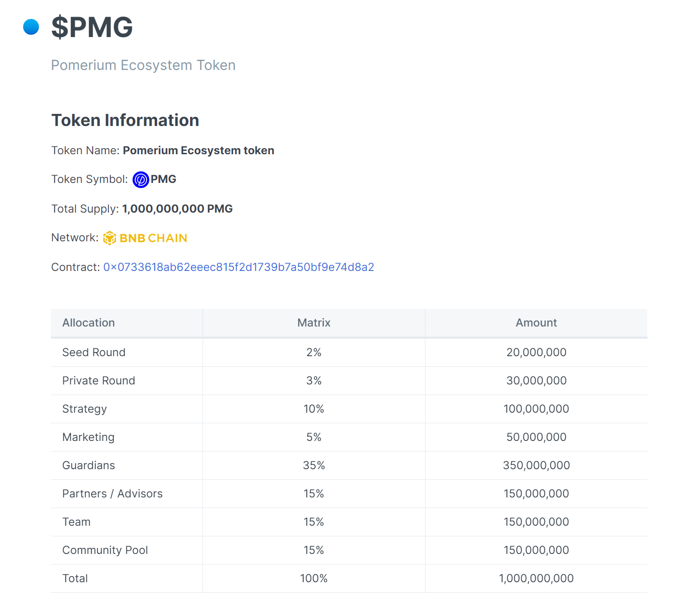Click the 'Amount' column header

click(536, 323)
